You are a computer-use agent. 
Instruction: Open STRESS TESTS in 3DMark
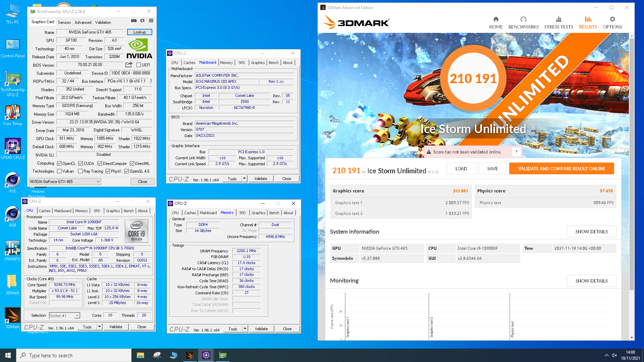(558, 22)
